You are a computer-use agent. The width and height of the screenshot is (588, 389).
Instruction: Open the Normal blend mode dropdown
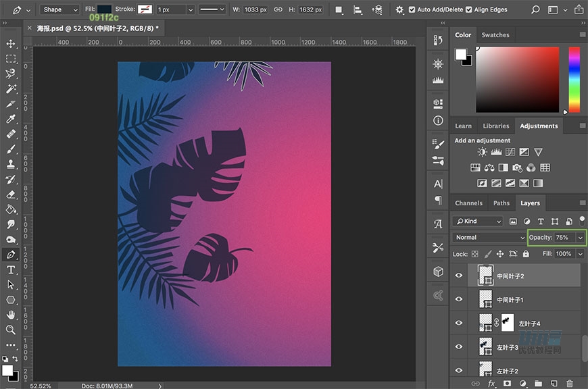[x=489, y=238]
